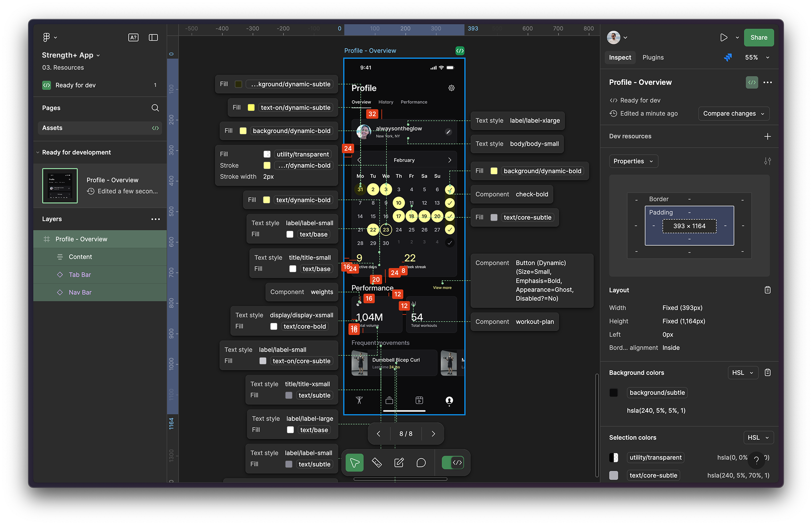Select the Annotate pencil tool
812x525 pixels.
(x=399, y=462)
